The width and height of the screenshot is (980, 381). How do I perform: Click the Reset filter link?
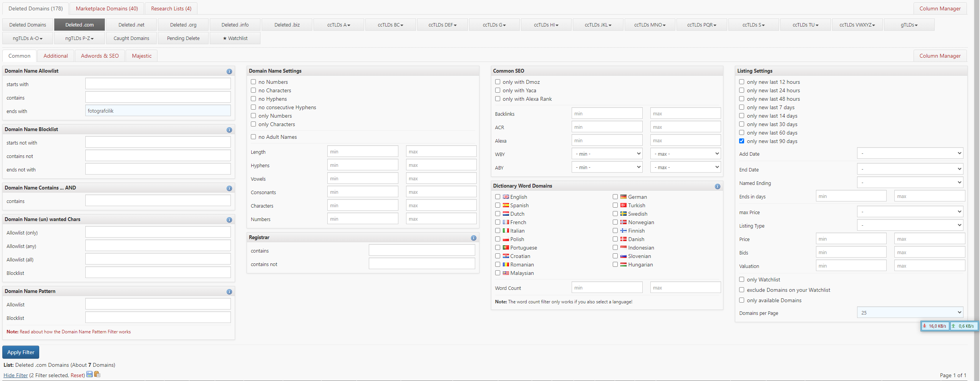[77, 376]
